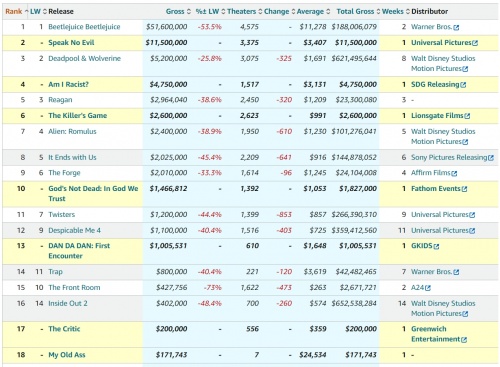Click external link icon next to Lionsgate Films
Viewport: 500px width, 367px height.
click(x=467, y=116)
